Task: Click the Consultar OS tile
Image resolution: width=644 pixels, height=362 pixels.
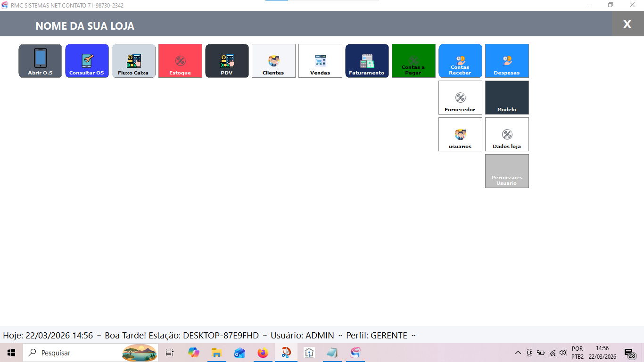Action: 87,61
